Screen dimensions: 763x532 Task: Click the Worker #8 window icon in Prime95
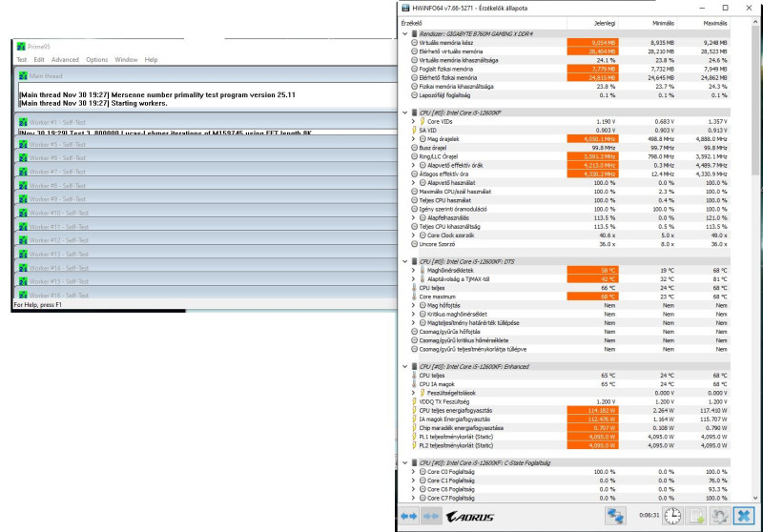coord(23,185)
